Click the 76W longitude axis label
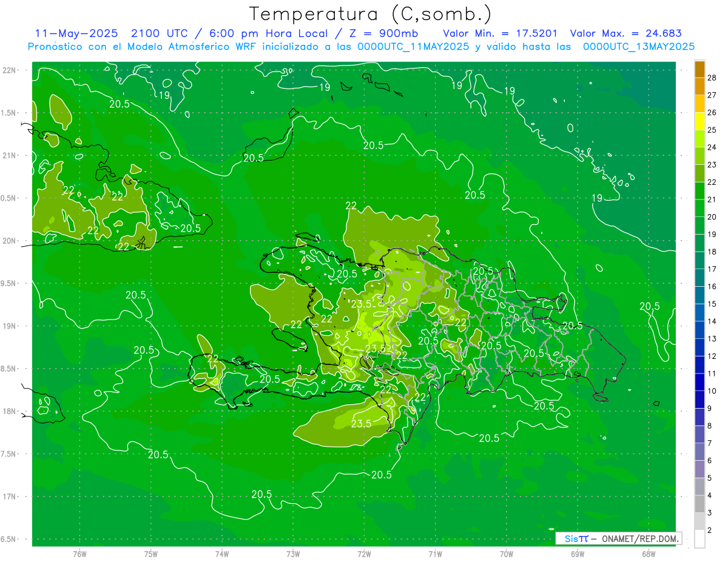This screenshot has width=728, height=562. (79, 554)
